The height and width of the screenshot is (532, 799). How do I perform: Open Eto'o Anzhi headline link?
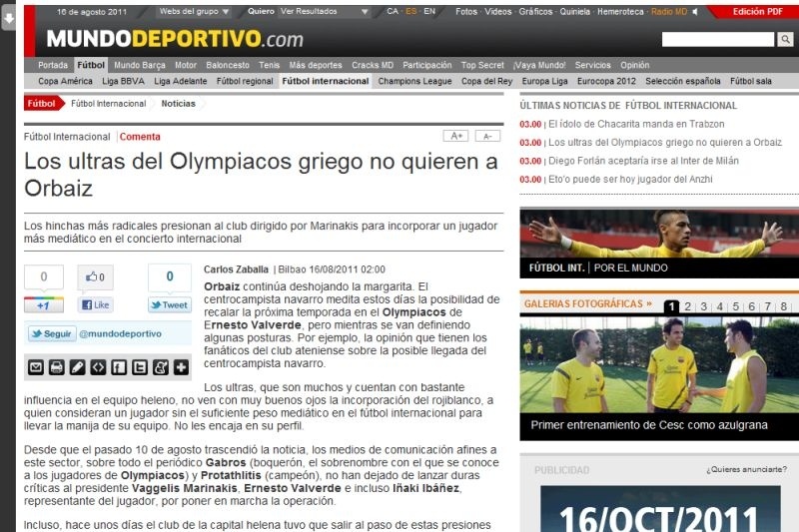630,180
